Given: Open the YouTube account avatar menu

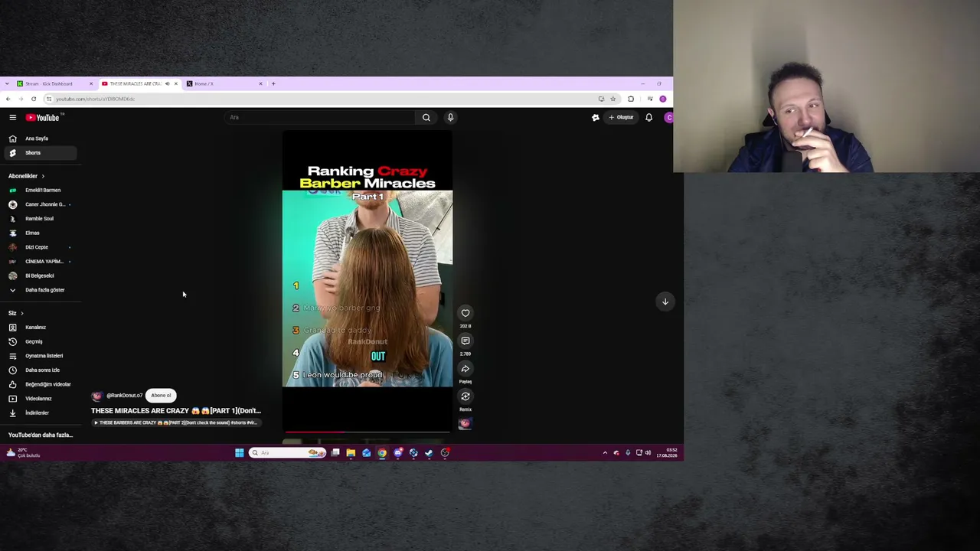Looking at the screenshot, I should [668, 117].
